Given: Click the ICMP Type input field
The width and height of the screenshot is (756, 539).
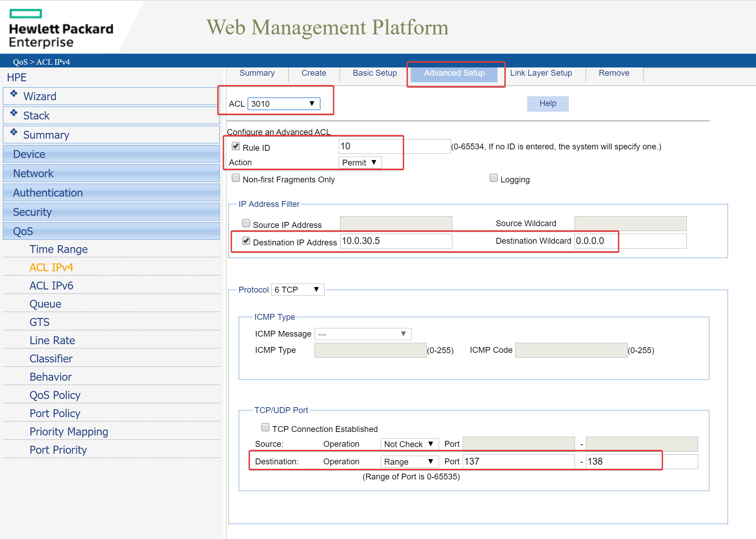Looking at the screenshot, I should tap(370, 350).
